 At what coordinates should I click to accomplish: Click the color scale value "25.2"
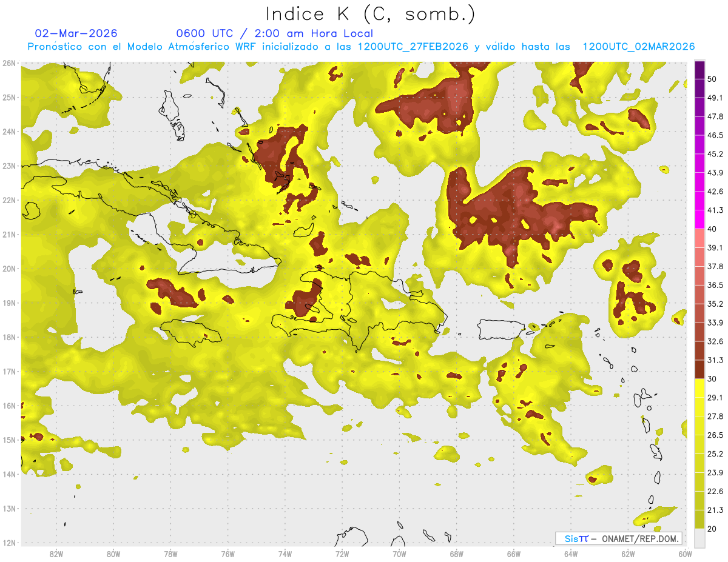[x=715, y=454]
